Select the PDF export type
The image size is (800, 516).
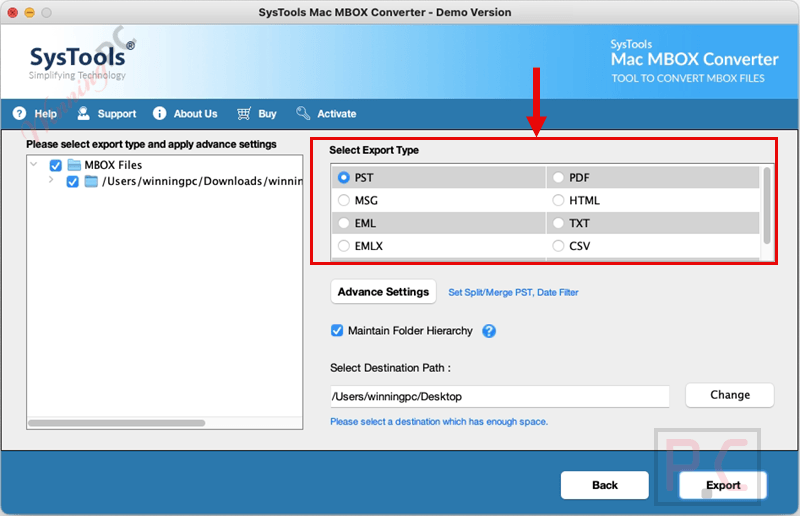558,177
